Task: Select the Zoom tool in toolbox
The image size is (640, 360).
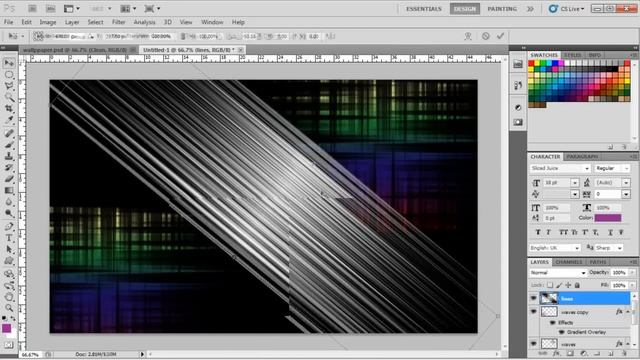Action: [9, 308]
